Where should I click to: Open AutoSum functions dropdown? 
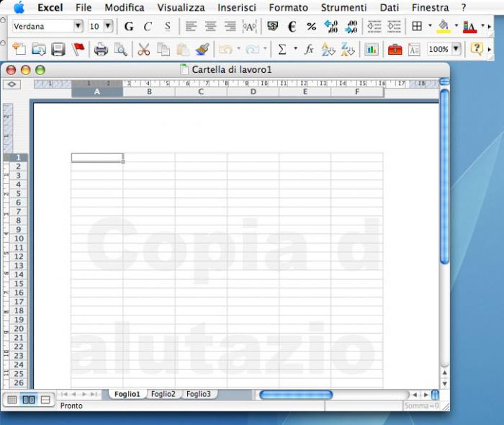295,49
